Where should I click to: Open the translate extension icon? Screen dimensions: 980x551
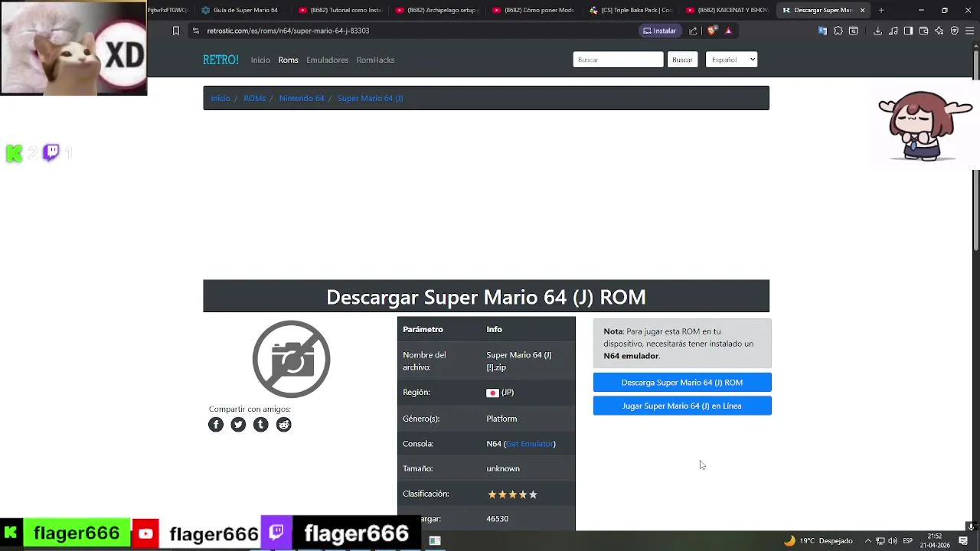tap(822, 31)
